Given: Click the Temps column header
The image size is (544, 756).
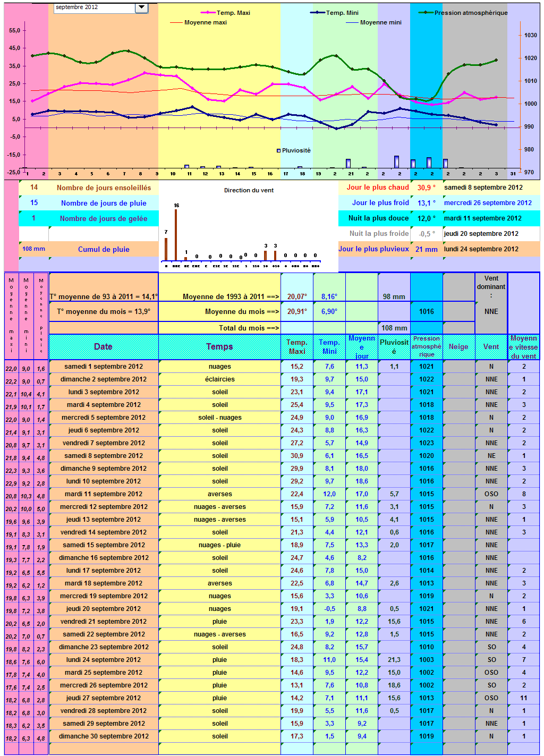Looking at the screenshot, I should [219, 346].
